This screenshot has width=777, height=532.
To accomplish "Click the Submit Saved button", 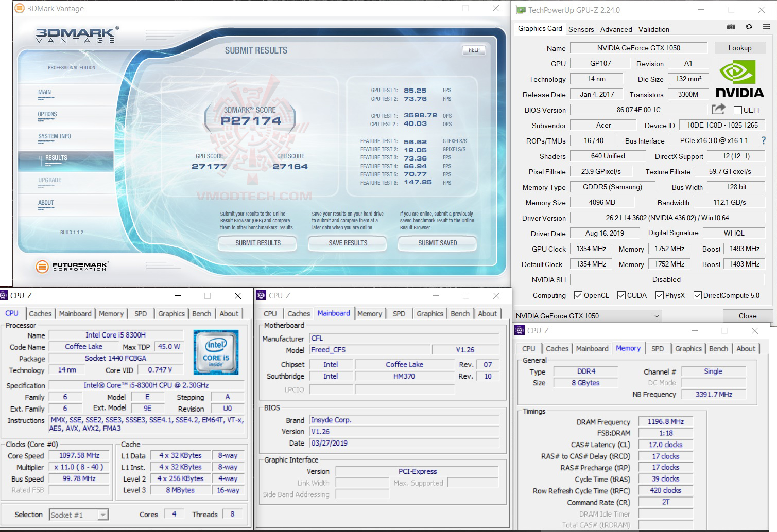I will (438, 243).
